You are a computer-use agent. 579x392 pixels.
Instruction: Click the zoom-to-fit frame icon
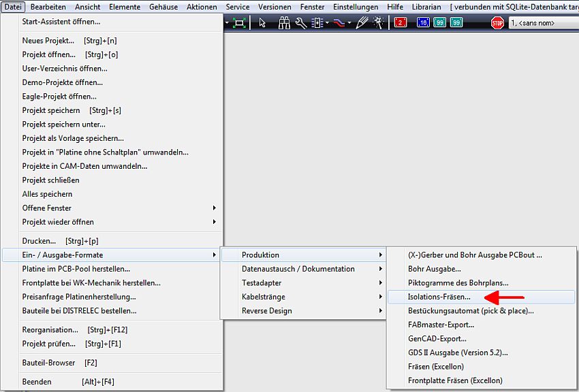pyautogui.click(x=239, y=22)
